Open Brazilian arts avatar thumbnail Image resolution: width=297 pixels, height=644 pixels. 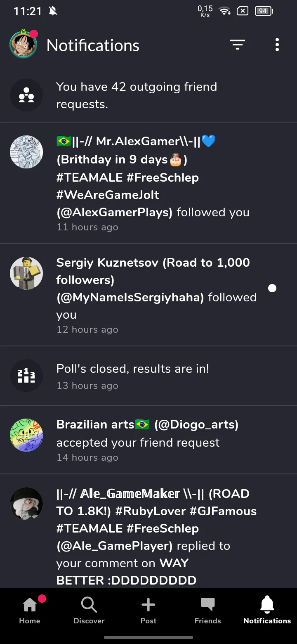pos(26,435)
